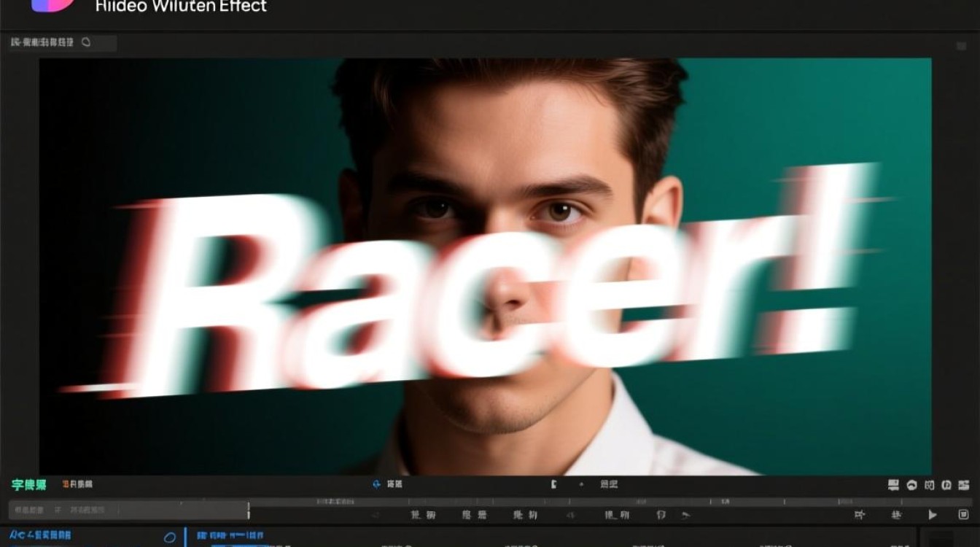Toggle the blue circle icon in bottom-left track header
Image resolution: width=980 pixels, height=547 pixels.
pyautogui.click(x=169, y=538)
